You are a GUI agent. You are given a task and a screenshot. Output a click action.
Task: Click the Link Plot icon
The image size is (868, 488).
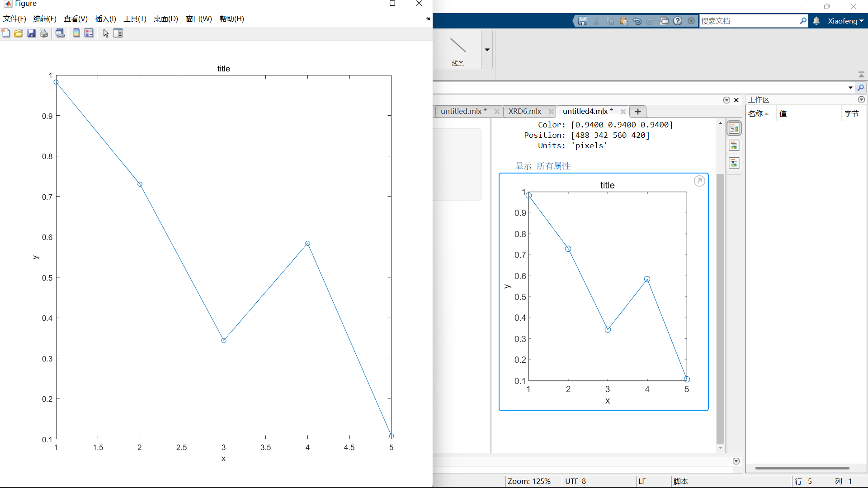click(x=60, y=33)
